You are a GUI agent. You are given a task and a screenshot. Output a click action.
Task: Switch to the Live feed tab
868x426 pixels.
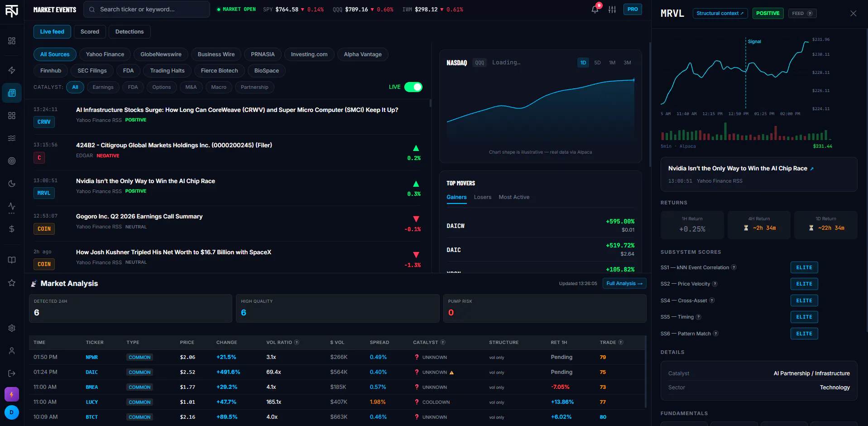click(52, 32)
